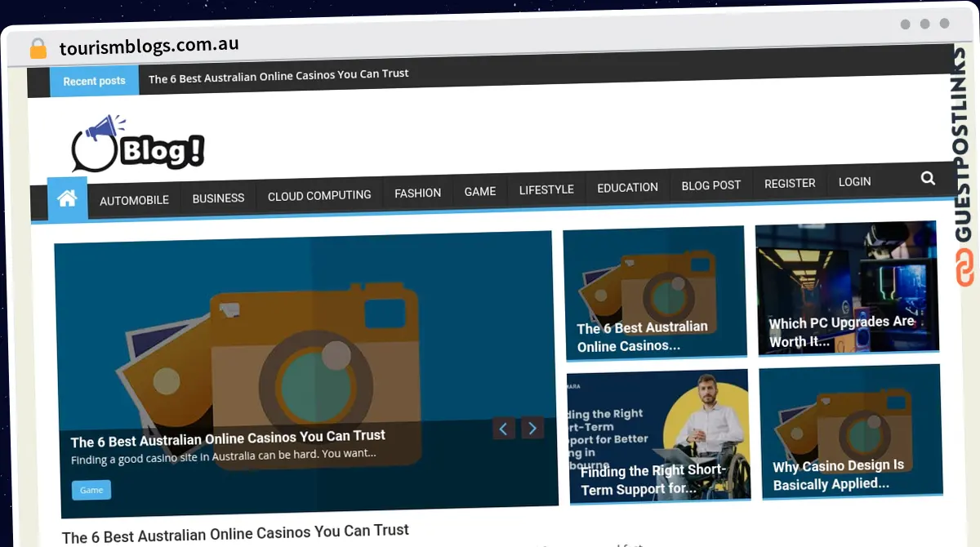The height and width of the screenshot is (547, 980).
Task: Click the padlock icon beside the URL
Action: click(x=38, y=49)
